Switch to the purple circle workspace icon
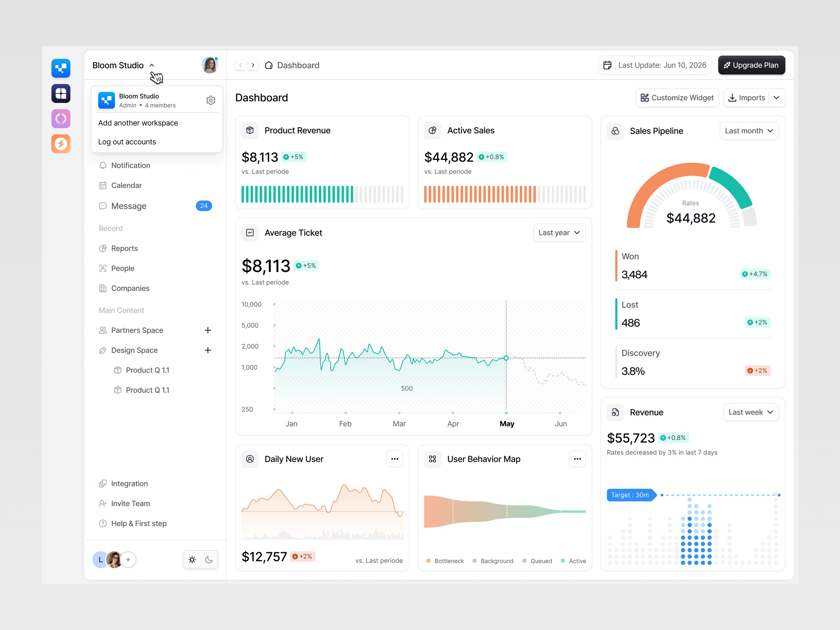 coord(61,119)
